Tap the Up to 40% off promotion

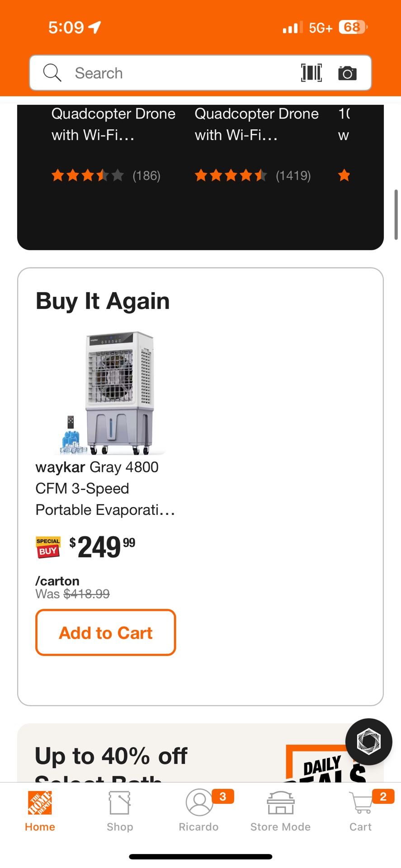click(x=111, y=756)
